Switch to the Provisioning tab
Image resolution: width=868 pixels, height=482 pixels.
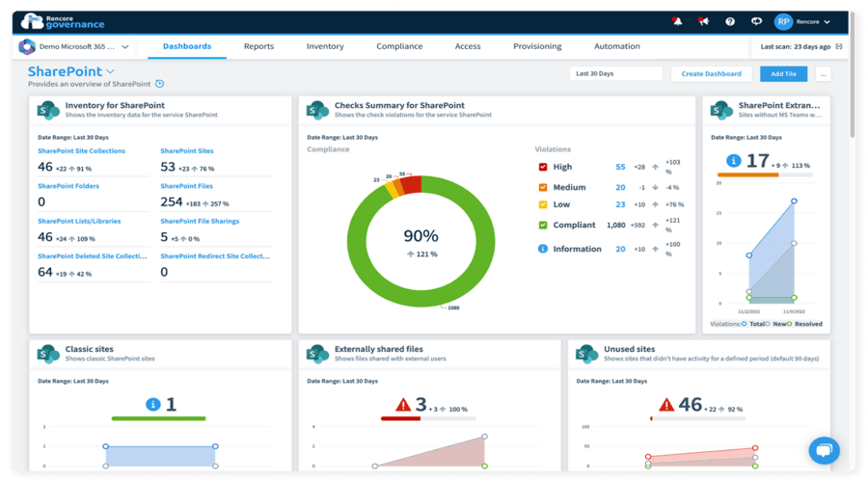point(537,46)
